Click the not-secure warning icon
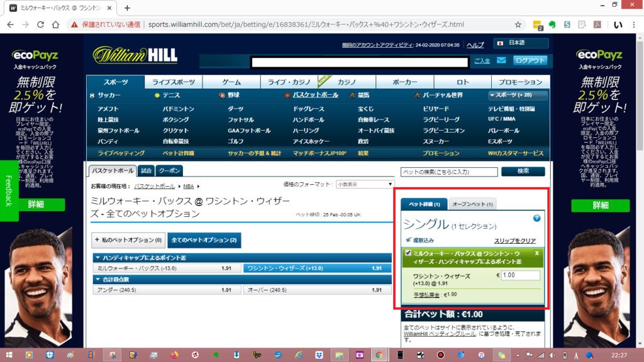 point(74,25)
